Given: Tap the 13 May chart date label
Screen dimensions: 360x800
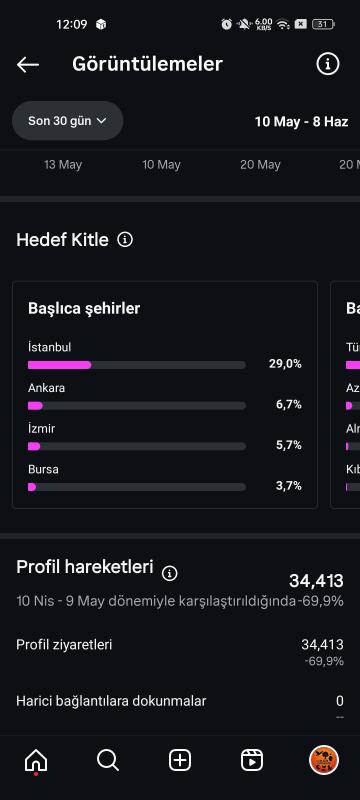Looking at the screenshot, I should pyautogui.click(x=63, y=165).
